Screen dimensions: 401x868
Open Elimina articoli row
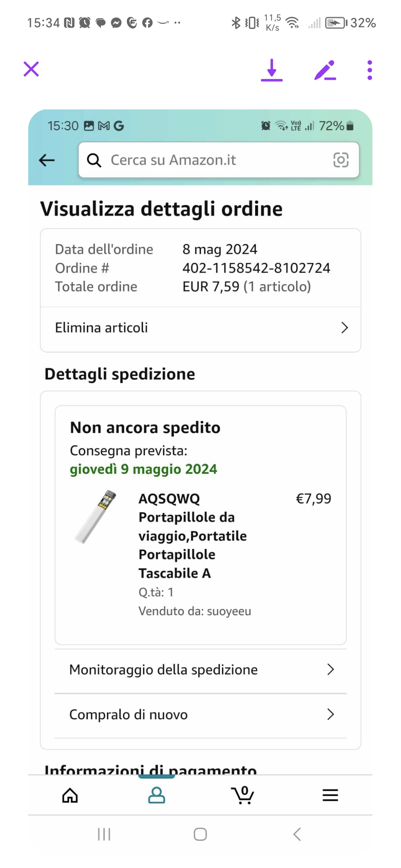[x=200, y=328]
